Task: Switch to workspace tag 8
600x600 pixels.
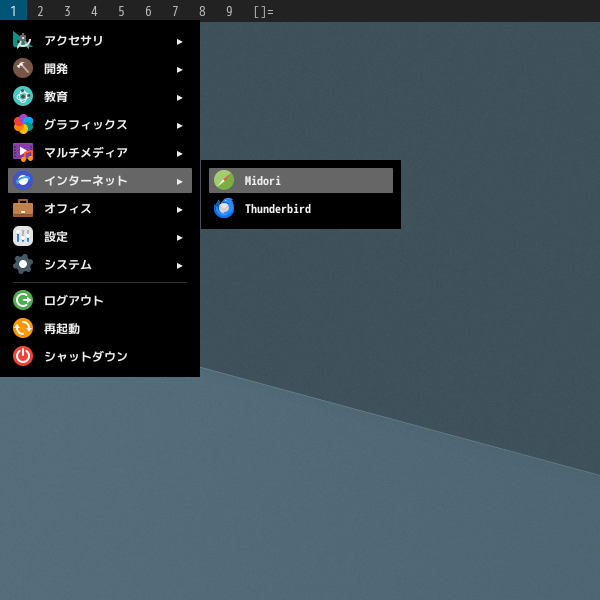Action: [202, 11]
